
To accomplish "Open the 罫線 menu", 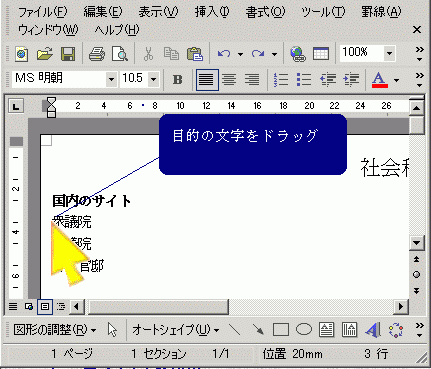I will tap(381, 12).
